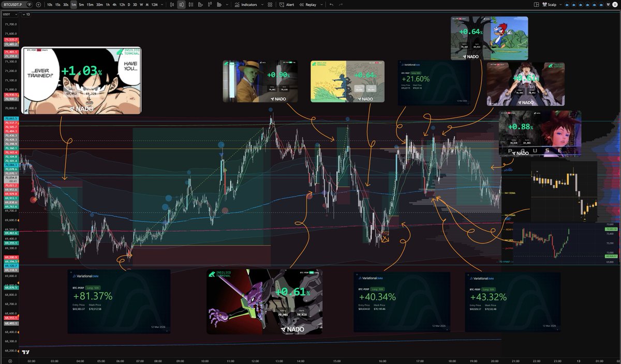Select the Goku +1.03% trade card image
Viewport: 621px width, 364px height.
tap(81, 80)
